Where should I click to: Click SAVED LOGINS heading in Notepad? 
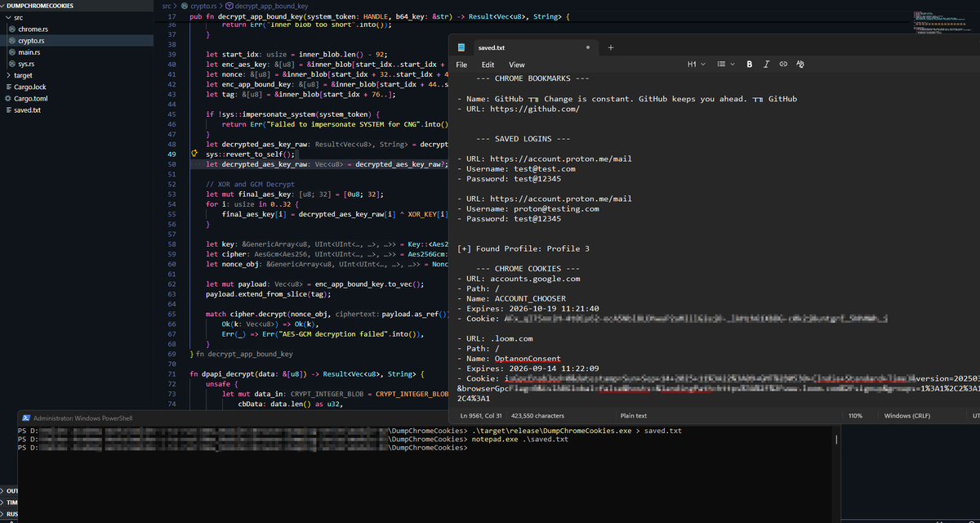coord(523,139)
